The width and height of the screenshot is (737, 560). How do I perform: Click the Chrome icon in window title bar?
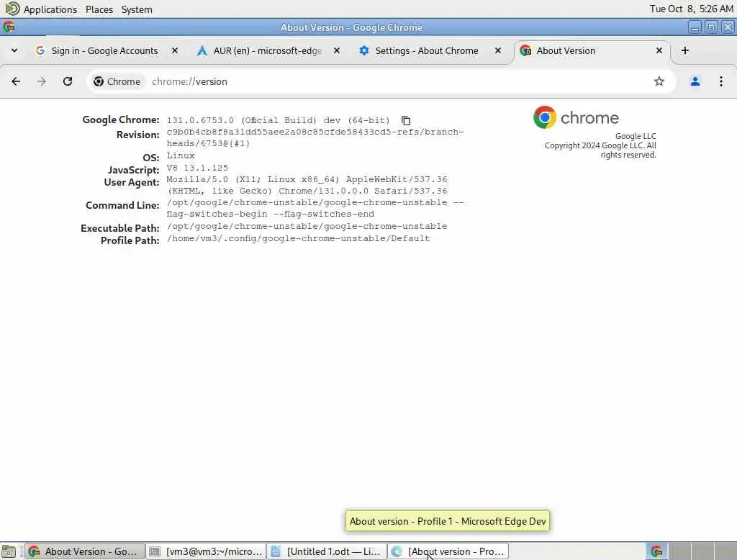(x=9, y=27)
